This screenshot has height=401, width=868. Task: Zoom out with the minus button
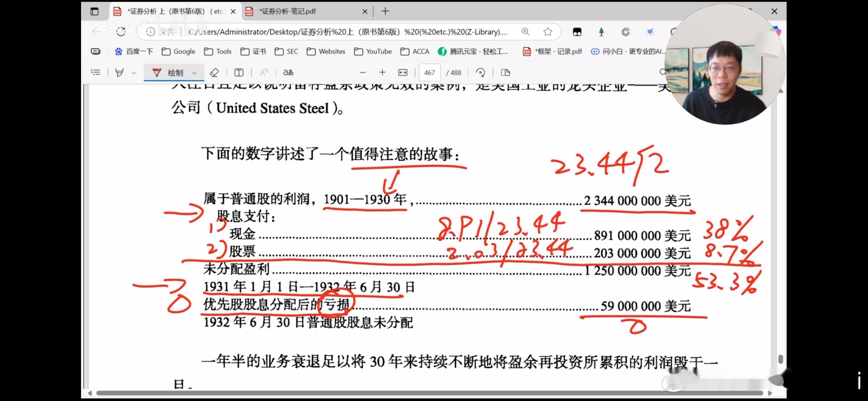[x=363, y=72]
